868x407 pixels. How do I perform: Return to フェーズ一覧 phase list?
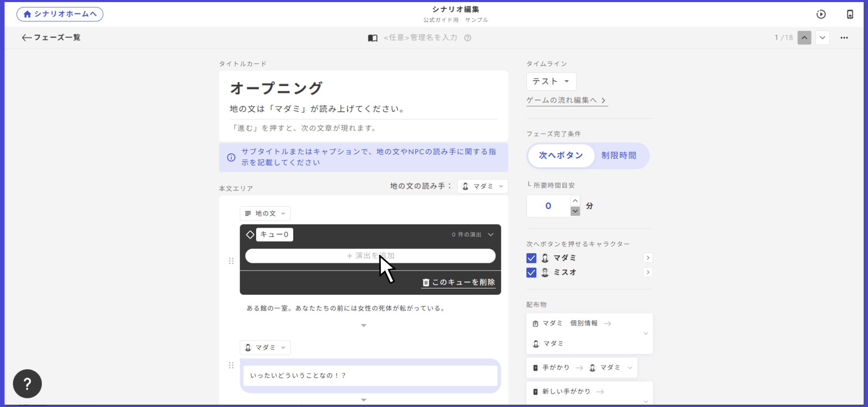click(x=51, y=38)
